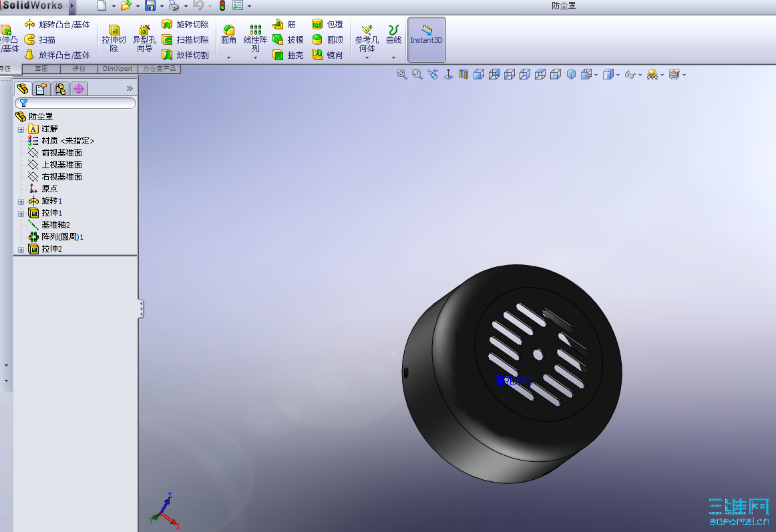
Task: Open the Reference Geometry dropdown arrow
Action: [367, 58]
